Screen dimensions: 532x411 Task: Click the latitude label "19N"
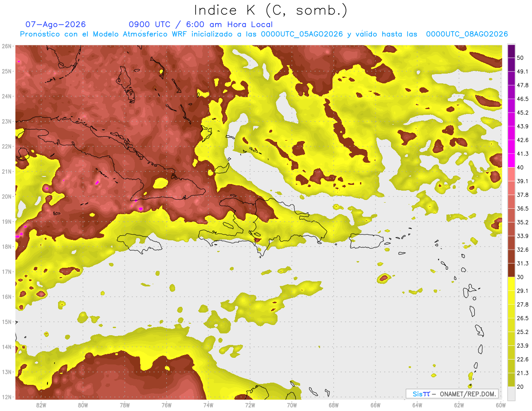pos(6,221)
